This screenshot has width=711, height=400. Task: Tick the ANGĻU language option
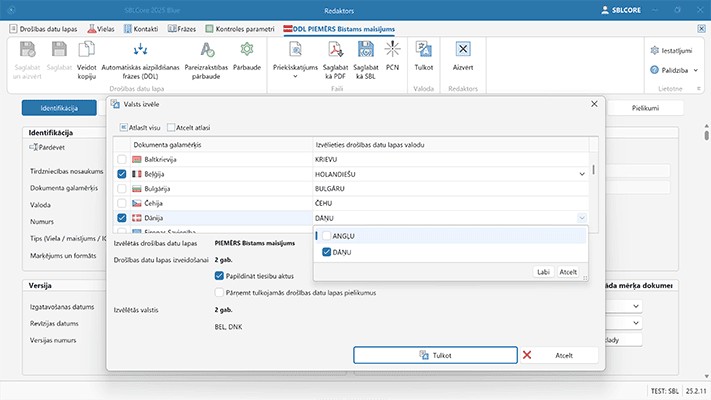point(325,235)
